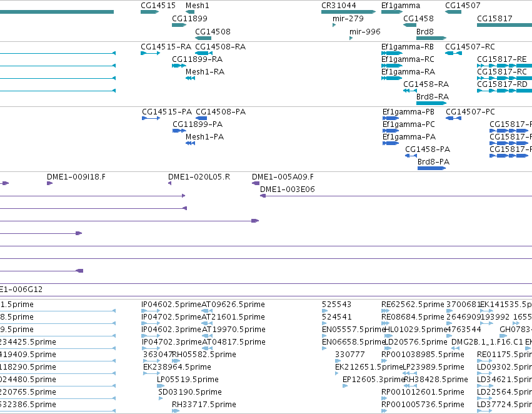Click the Brd8-RA transcript label
532x414 pixels.
pos(433,97)
